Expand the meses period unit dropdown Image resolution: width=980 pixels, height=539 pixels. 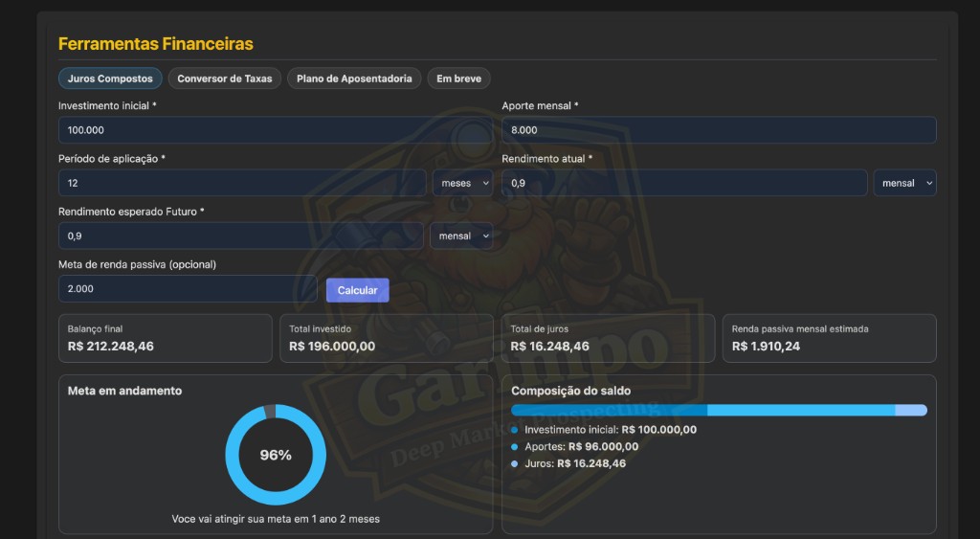tap(461, 183)
